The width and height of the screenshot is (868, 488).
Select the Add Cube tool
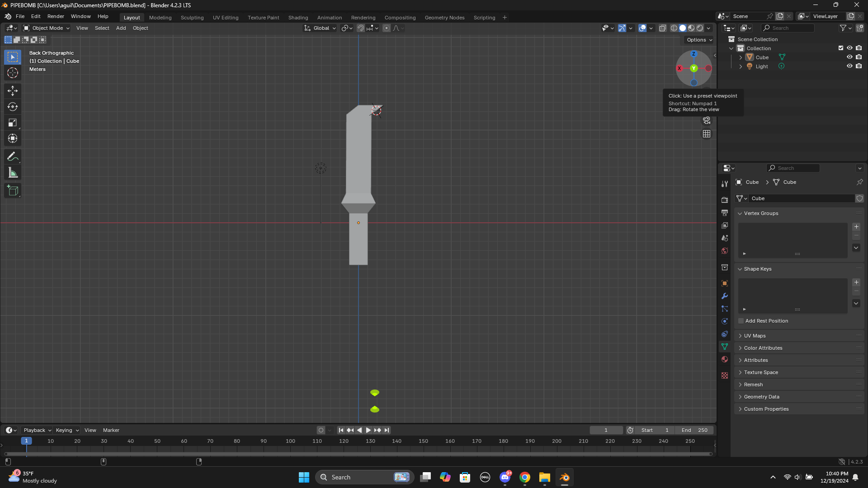pos(13,191)
